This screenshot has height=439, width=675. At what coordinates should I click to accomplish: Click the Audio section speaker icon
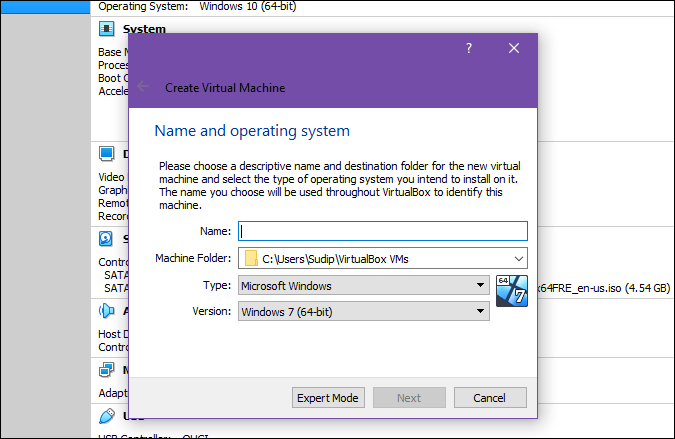coord(107,312)
